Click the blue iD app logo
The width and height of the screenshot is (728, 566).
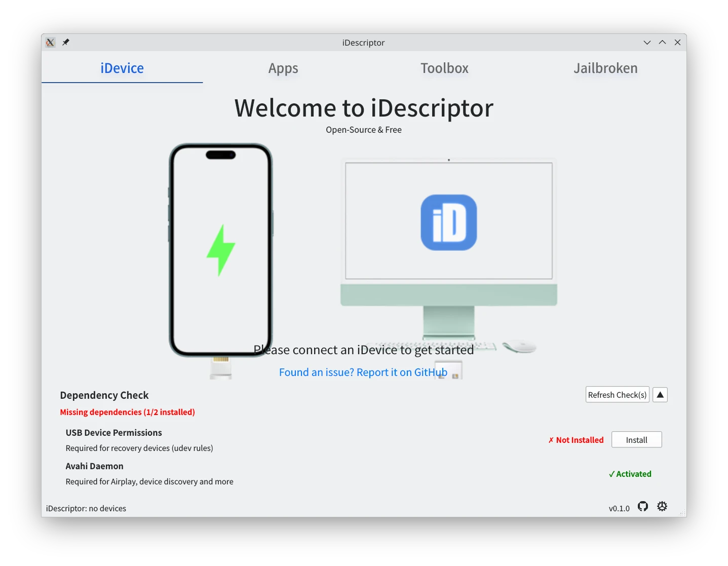[x=448, y=222]
